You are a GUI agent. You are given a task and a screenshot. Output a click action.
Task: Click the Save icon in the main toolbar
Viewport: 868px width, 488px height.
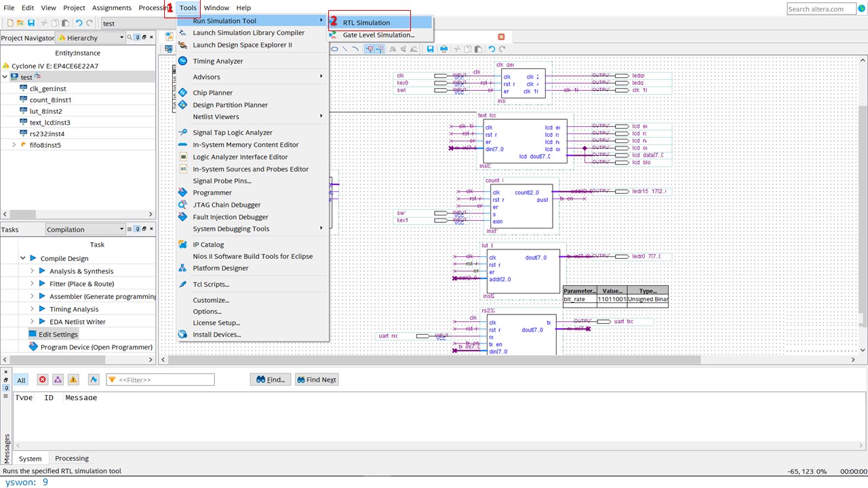point(31,23)
